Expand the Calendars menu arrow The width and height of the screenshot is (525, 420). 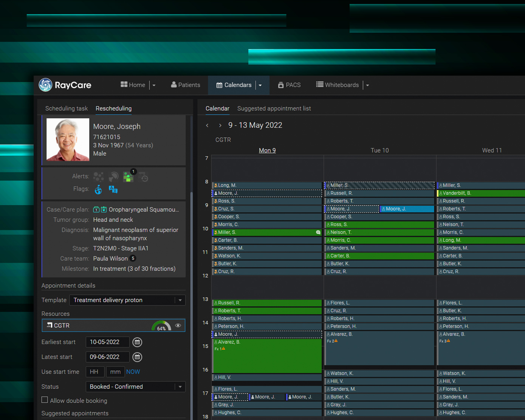click(x=260, y=85)
